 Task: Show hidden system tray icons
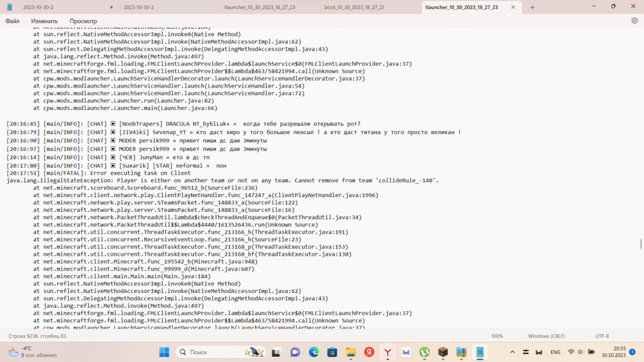(x=512, y=352)
